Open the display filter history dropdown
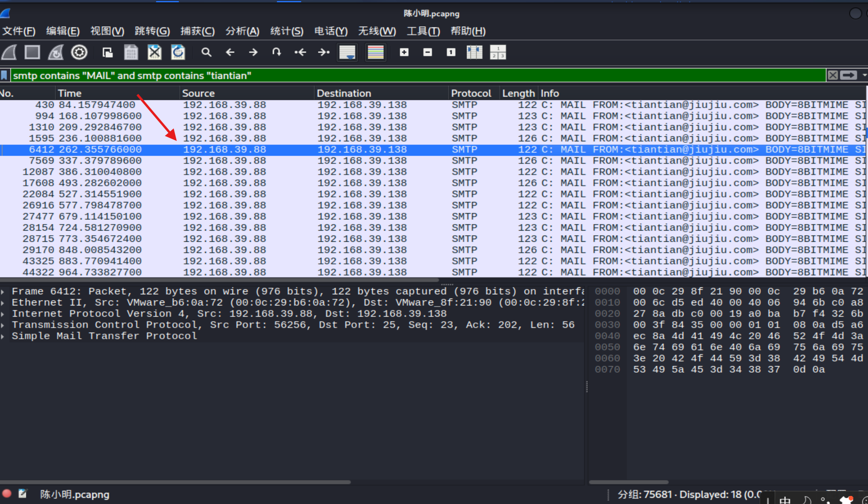This screenshot has height=504, width=868. 864,75
